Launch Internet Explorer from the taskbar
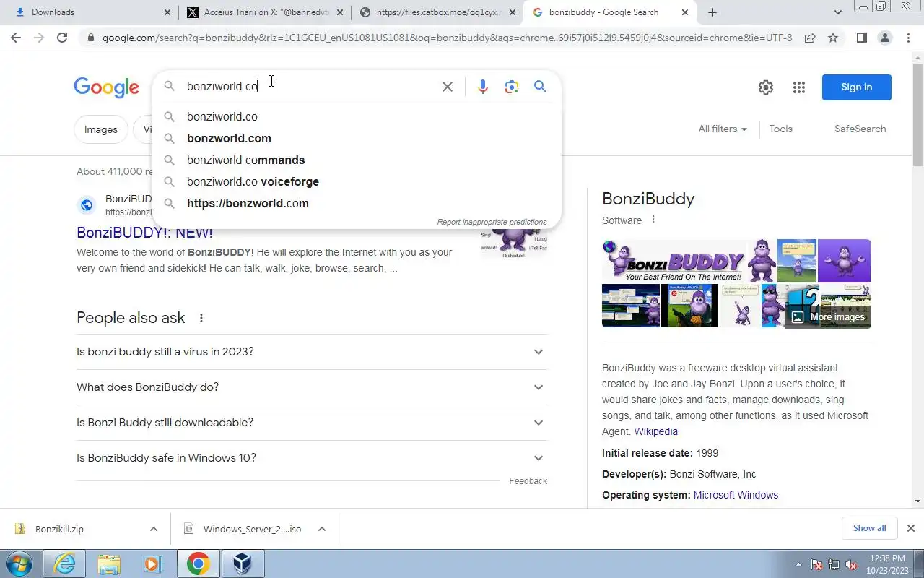This screenshot has height=578, width=924. click(64, 564)
